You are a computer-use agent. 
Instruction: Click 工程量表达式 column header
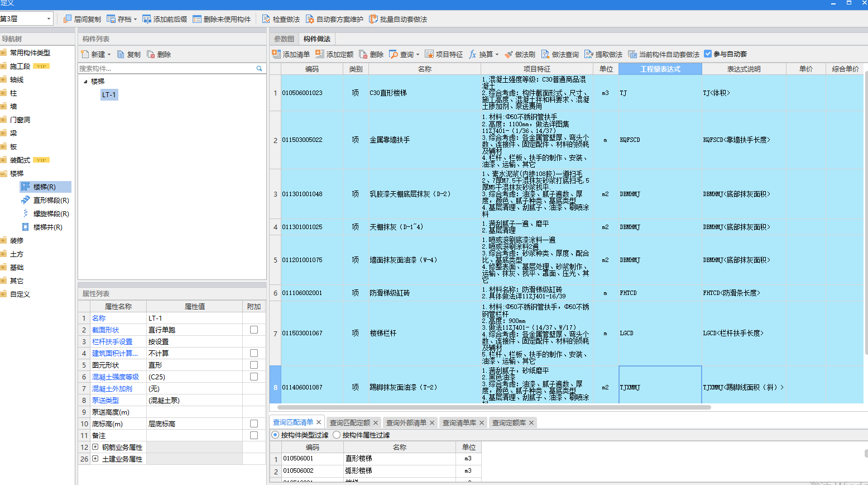(660, 69)
